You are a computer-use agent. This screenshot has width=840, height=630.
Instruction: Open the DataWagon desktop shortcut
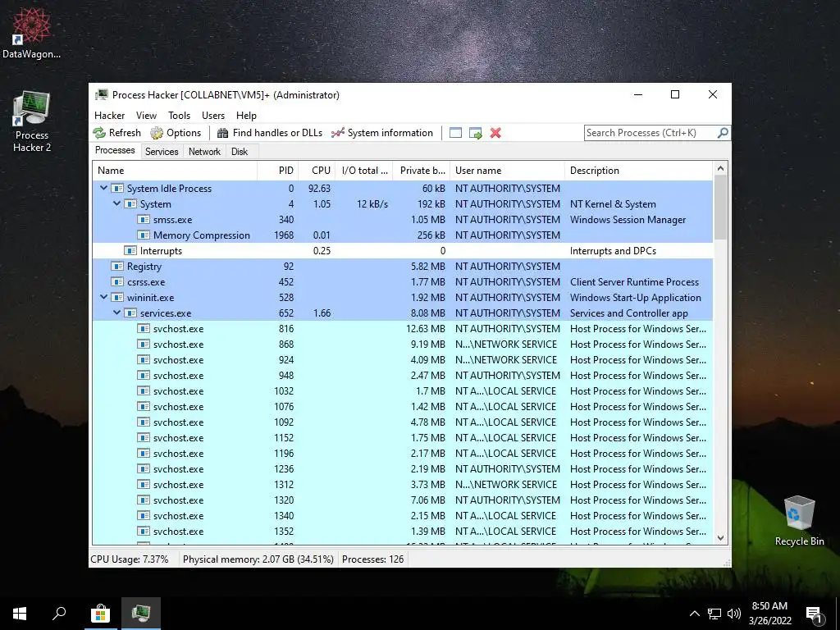32,32
